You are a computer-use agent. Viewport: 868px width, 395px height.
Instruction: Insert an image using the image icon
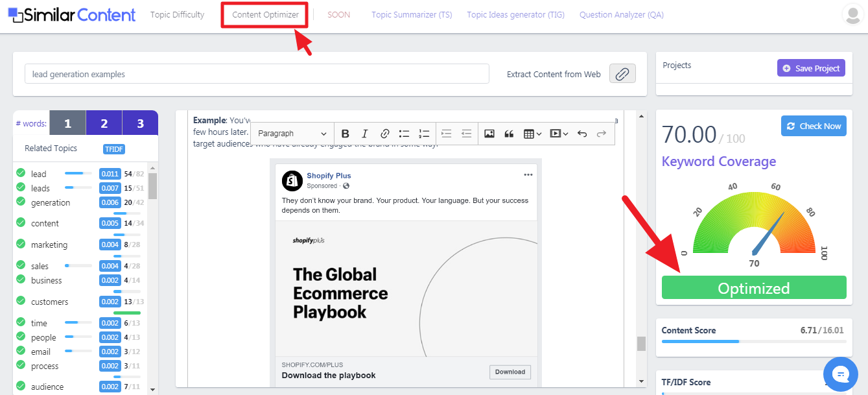(489, 134)
